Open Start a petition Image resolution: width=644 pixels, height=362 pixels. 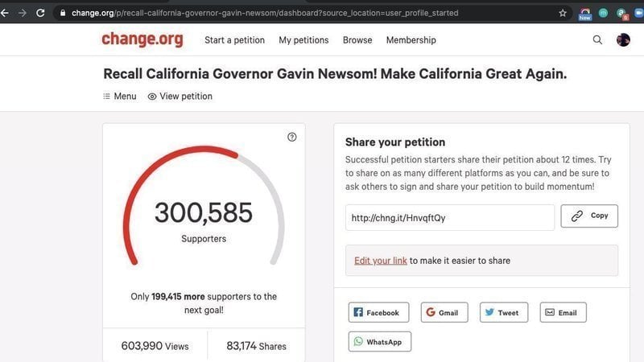click(x=236, y=40)
